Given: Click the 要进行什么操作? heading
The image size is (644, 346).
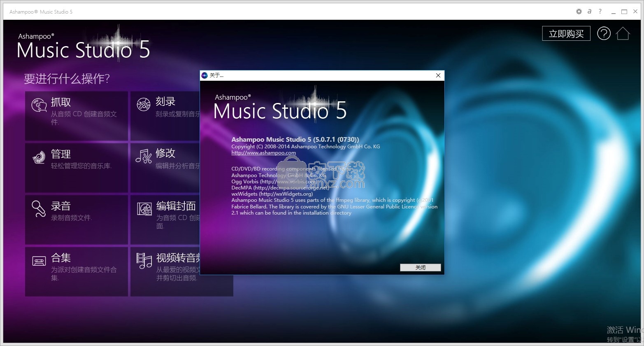Looking at the screenshot, I should pos(67,79).
